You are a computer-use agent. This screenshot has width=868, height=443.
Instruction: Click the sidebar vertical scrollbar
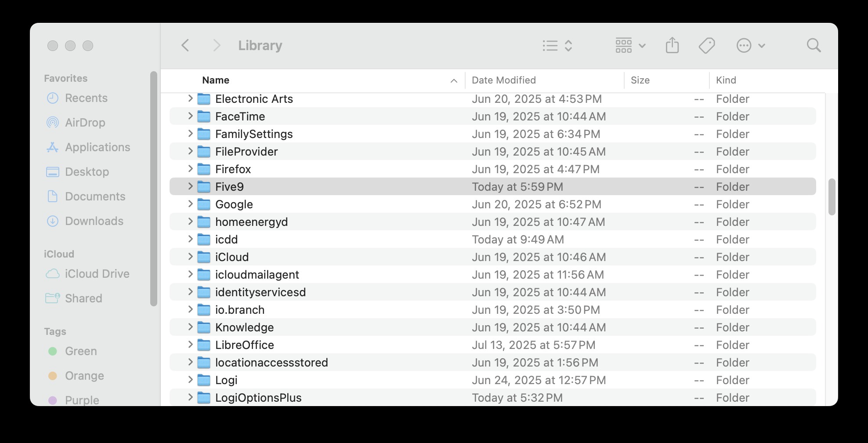coord(153,189)
